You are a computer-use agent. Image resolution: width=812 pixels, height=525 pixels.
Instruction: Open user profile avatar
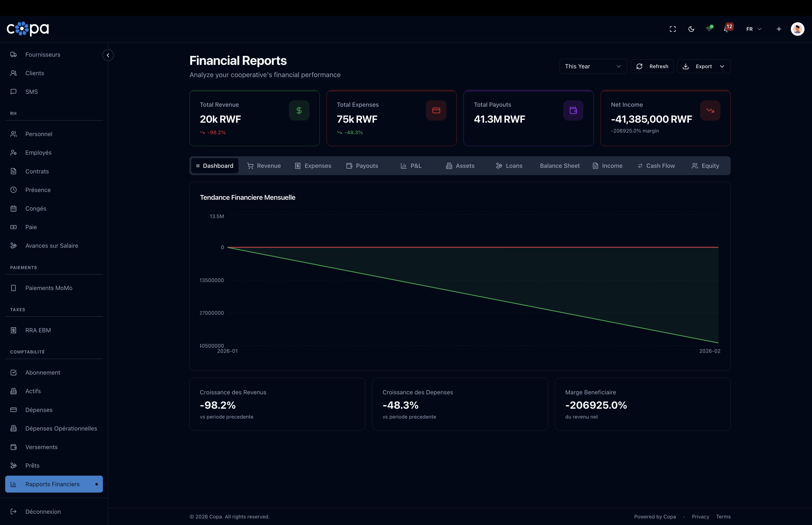(797, 29)
